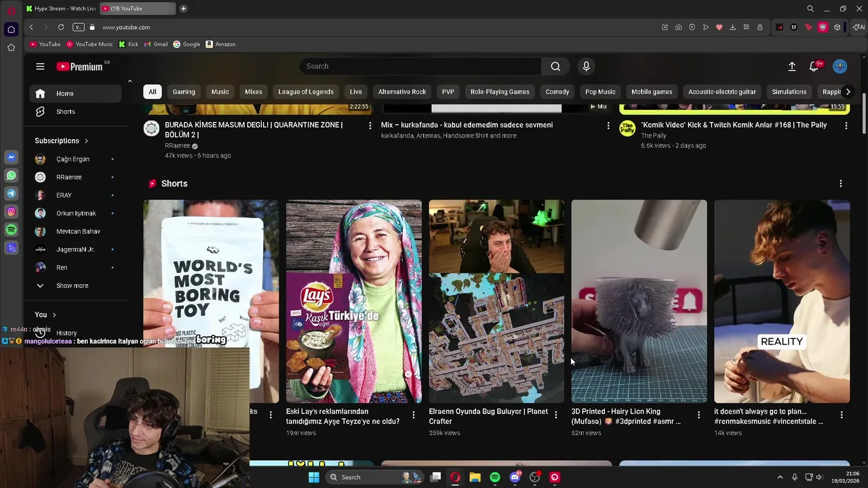Open Messenger in Opera sidebar
Screen dimensions: 868x488
pyautogui.click(x=11, y=157)
